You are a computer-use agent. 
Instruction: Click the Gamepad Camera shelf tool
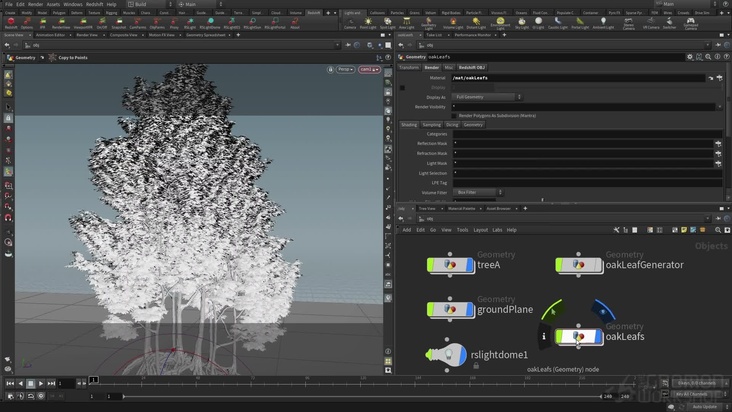[690, 23]
